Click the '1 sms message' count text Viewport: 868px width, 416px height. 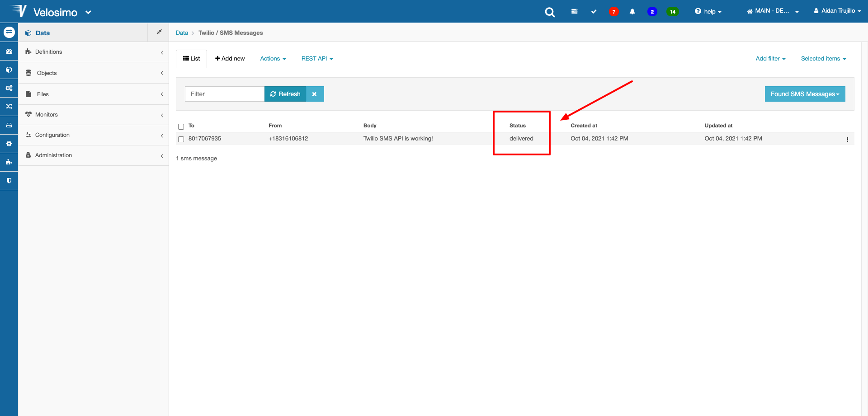point(196,159)
